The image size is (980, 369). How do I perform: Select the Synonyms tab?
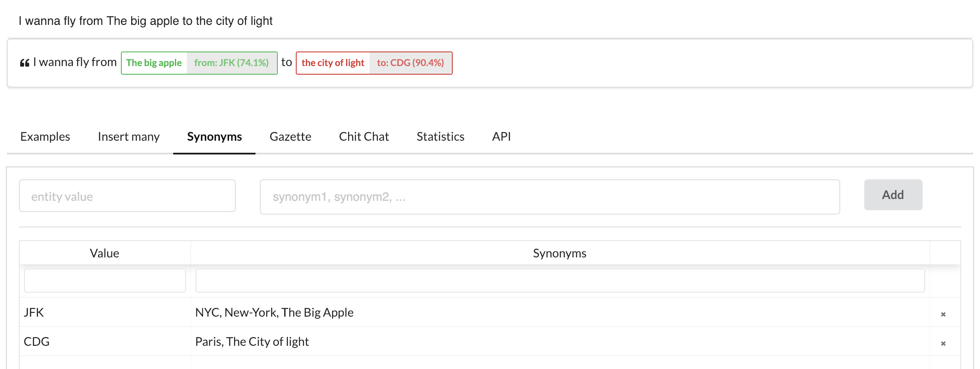(214, 136)
